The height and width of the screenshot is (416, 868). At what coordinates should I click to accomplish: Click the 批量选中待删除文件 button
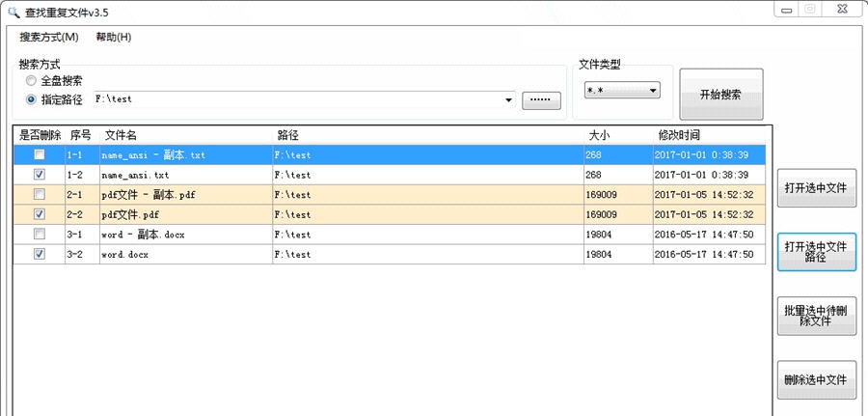(816, 316)
